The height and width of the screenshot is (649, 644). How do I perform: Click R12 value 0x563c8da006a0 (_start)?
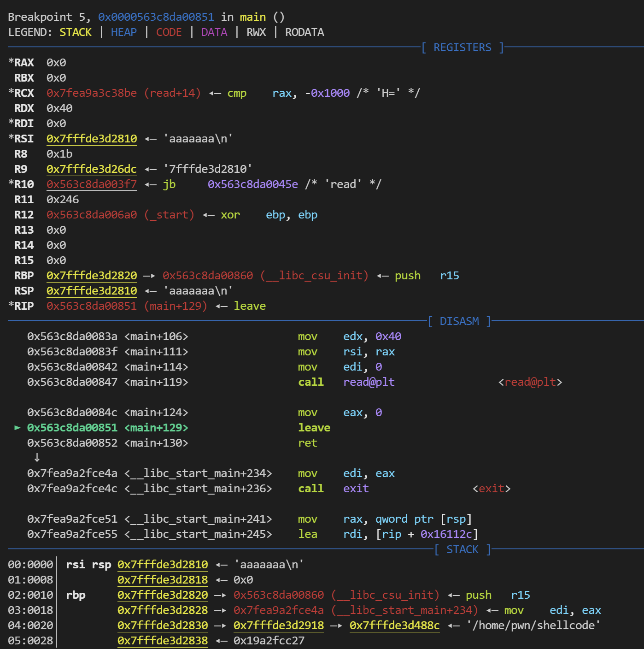pyautogui.click(x=121, y=215)
